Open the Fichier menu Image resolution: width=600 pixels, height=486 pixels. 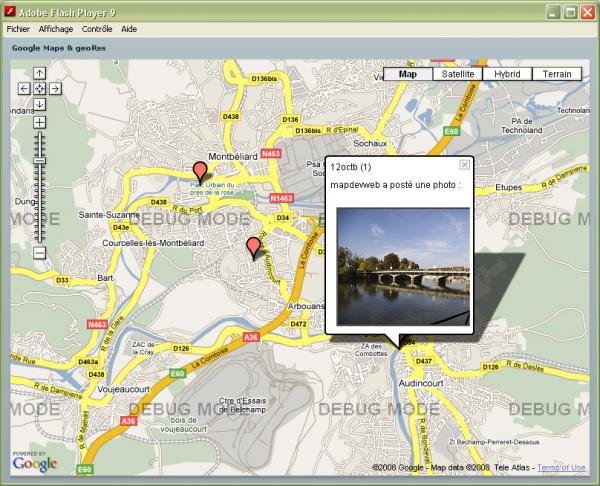(18, 29)
